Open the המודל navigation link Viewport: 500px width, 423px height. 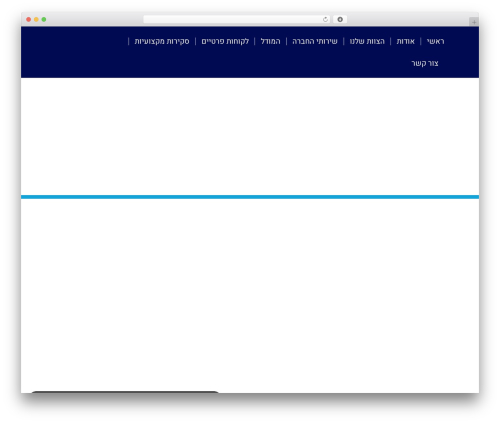[x=270, y=41]
